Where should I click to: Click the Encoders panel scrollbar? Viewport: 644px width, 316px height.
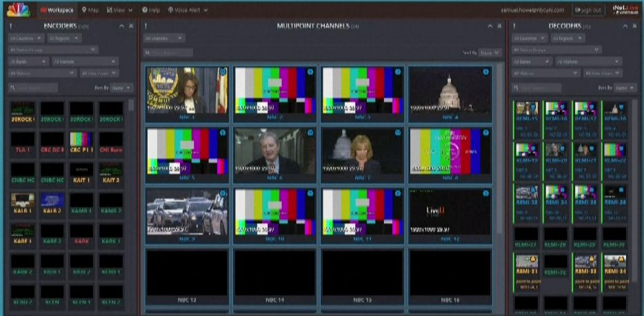(131, 105)
